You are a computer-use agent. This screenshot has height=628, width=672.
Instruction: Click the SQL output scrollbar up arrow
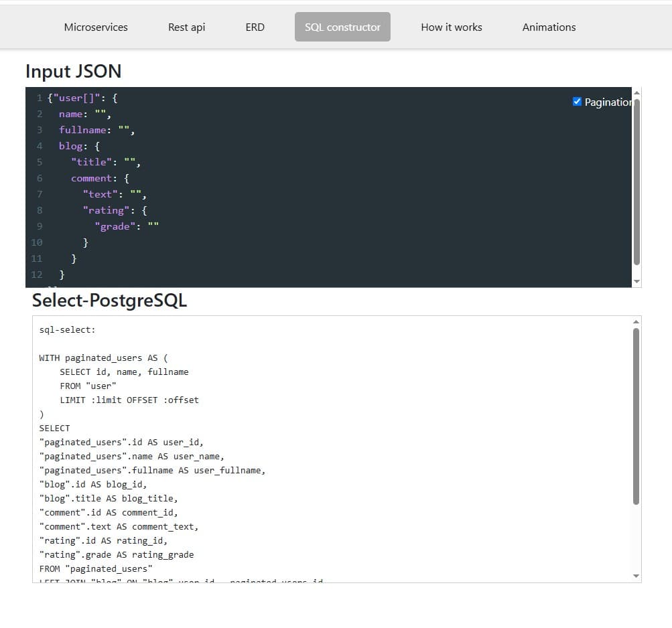(636, 322)
